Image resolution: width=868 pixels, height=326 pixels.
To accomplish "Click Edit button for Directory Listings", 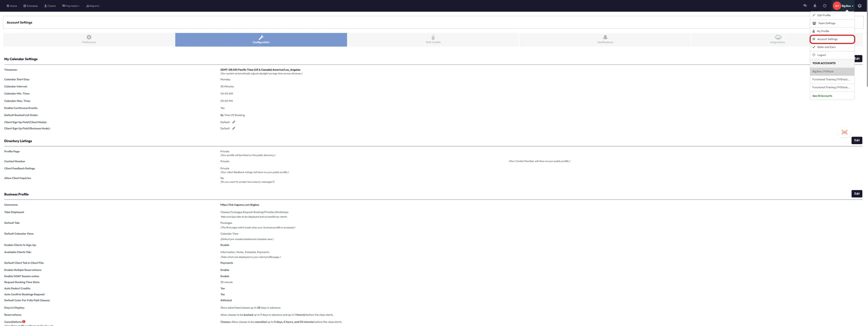I will click(857, 140).
